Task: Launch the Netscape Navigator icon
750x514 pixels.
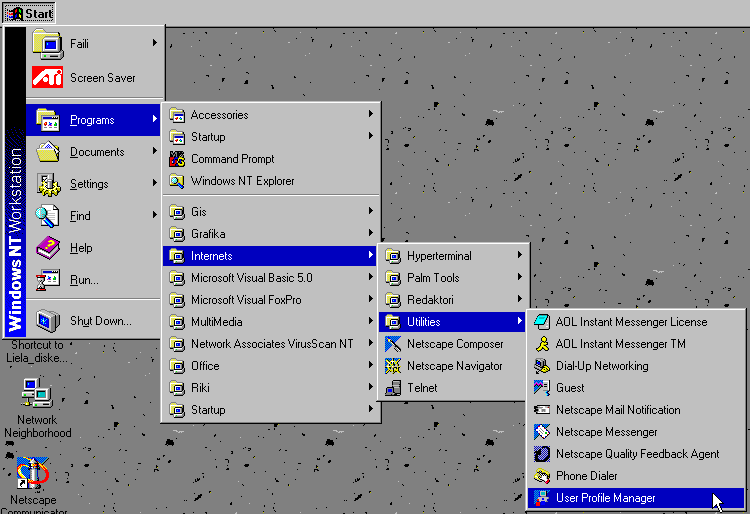Action: (393, 366)
